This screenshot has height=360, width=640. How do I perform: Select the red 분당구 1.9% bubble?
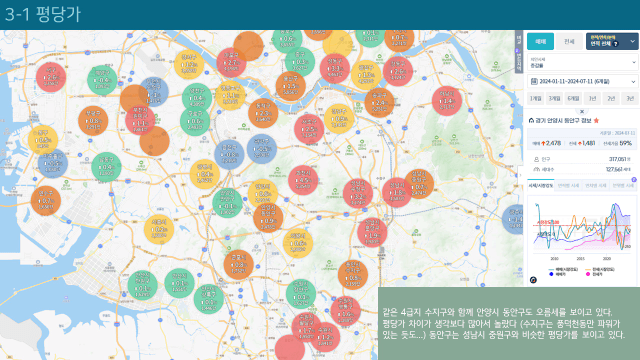pos(372,233)
